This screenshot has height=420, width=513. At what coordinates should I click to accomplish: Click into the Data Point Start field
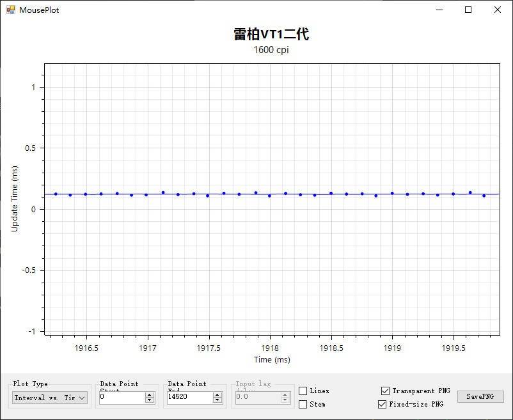pyautogui.click(x=122, y=397)
